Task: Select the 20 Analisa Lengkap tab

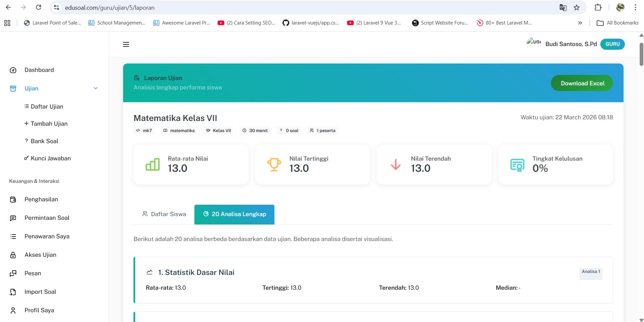Action: tap(234, 214)
